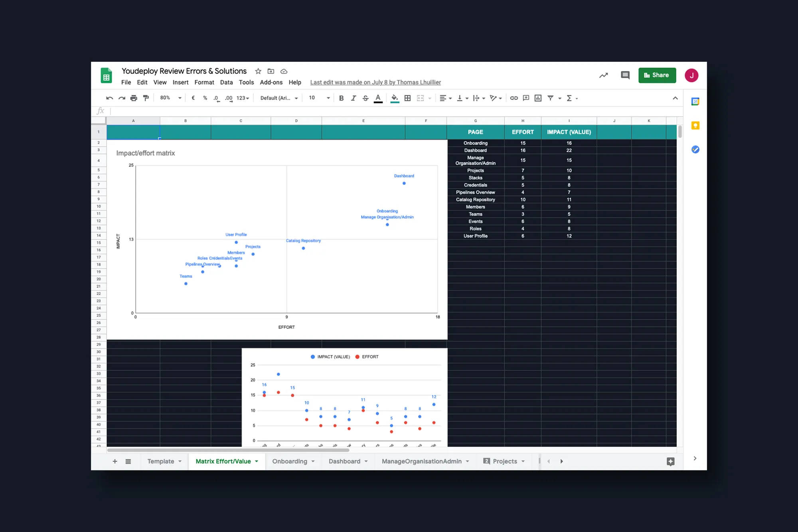Open Google Calendar side panel

[695, 102]
